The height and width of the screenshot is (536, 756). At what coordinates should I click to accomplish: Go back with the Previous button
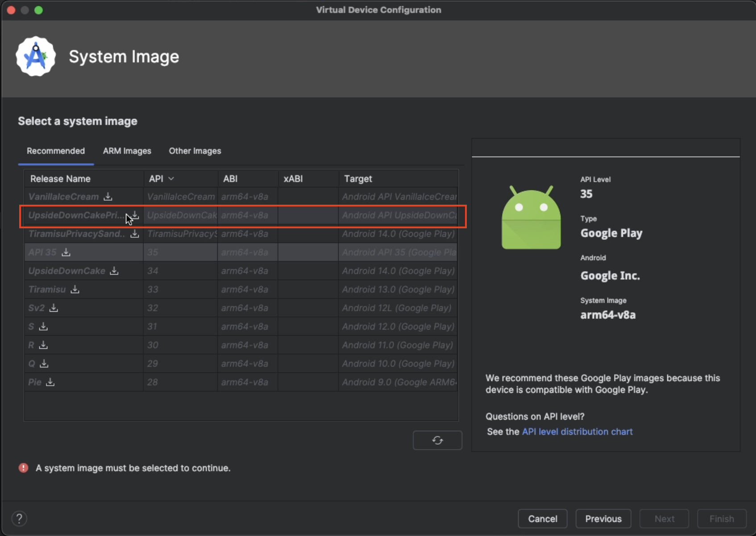click(603, 519)
